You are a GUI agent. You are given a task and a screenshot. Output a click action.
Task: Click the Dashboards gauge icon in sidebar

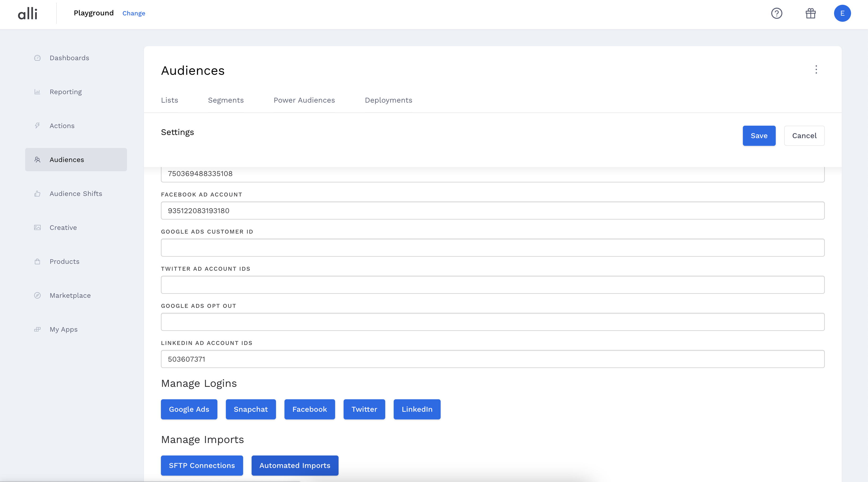tap(37, 58)
